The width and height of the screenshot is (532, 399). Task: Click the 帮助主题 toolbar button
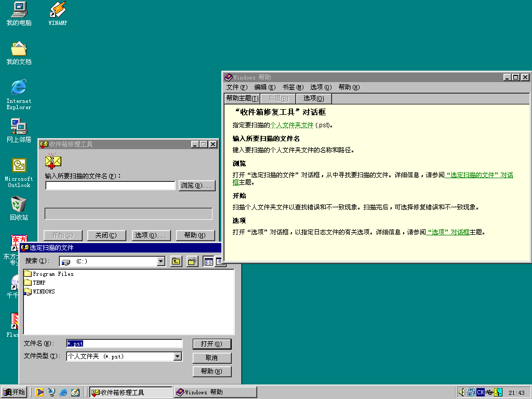click(242, 98)
